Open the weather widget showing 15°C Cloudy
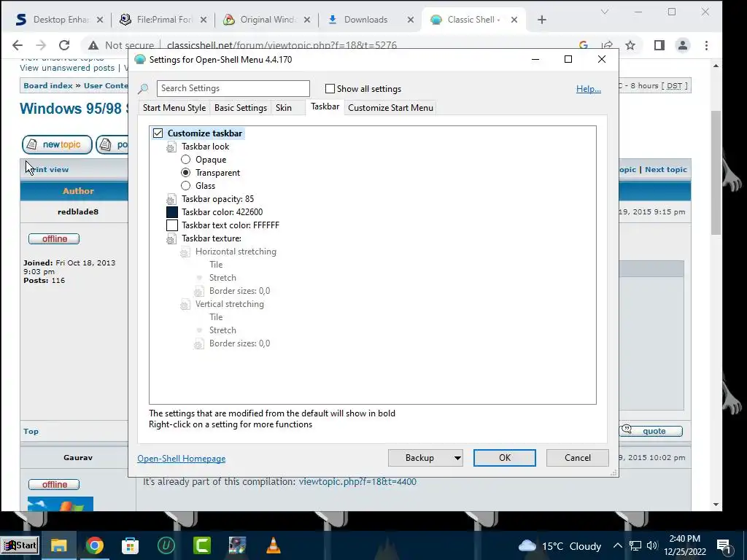Image resolution: width=747 pixels, height=560 pixels. 560,545
